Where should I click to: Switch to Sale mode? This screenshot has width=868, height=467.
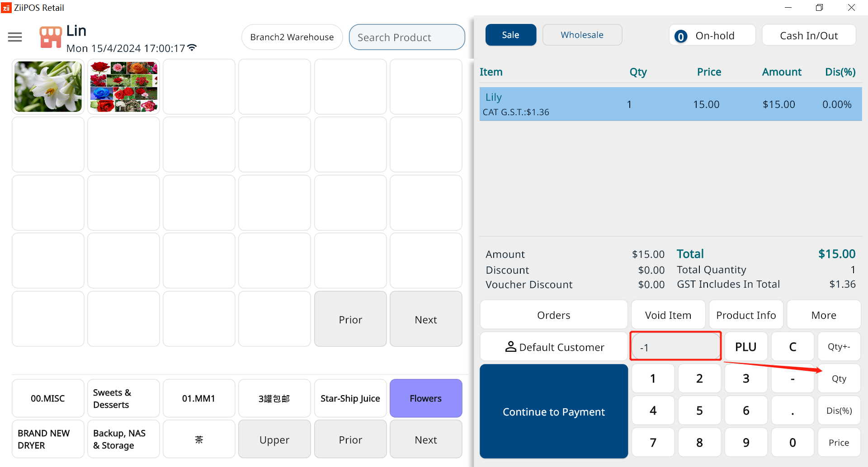(x=511, y=35)
